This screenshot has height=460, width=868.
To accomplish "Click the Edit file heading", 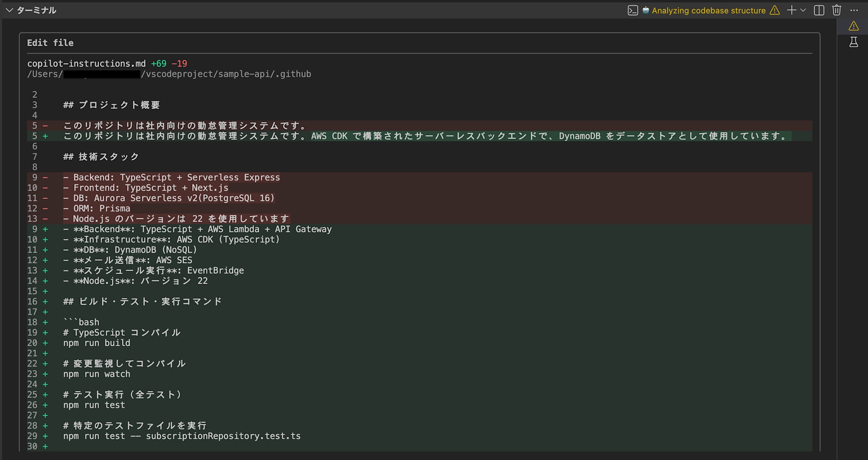I will pyautogui.click(x=50, y=43).
